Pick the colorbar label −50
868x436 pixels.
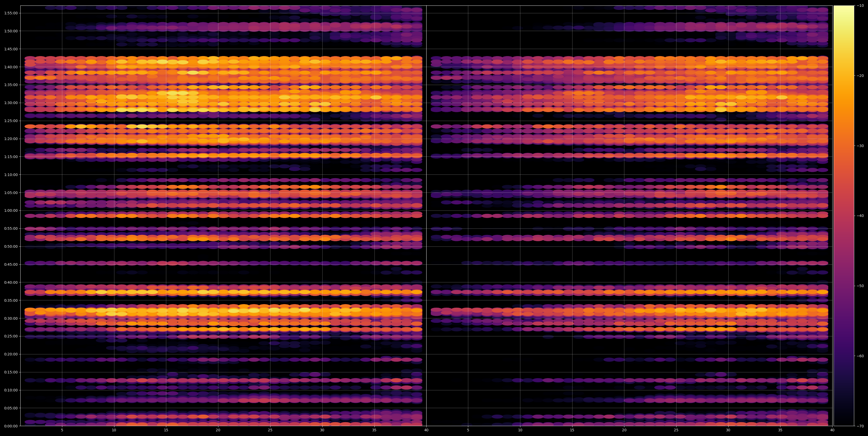860,286
